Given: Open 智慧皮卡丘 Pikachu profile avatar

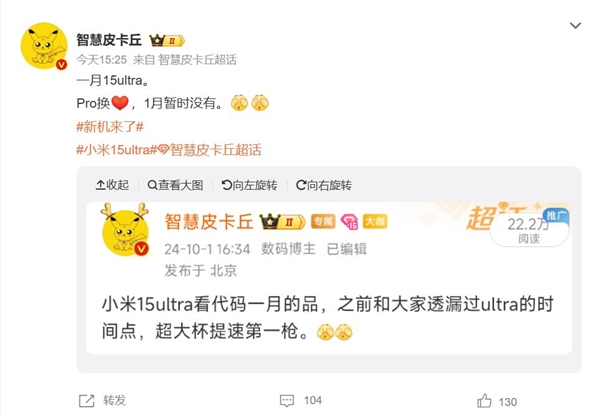Looking at the screenshot, I should (x=44, y=46).
